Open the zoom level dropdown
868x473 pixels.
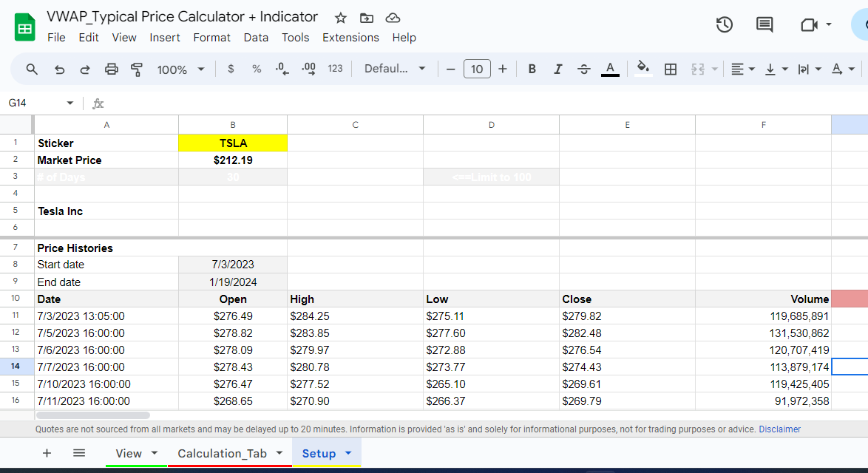point(180,69)
